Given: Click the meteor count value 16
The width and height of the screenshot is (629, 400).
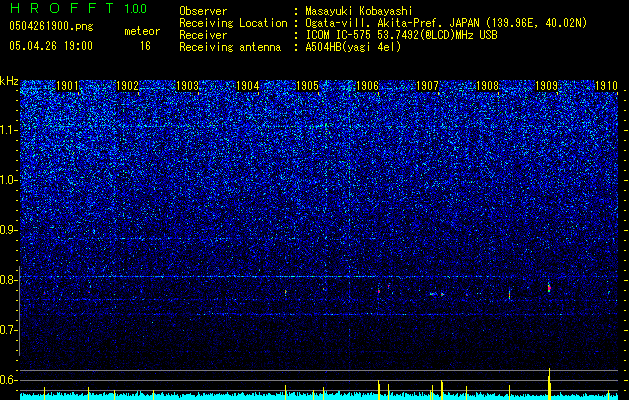Looking at the screenshot, I should coord(145,46).
